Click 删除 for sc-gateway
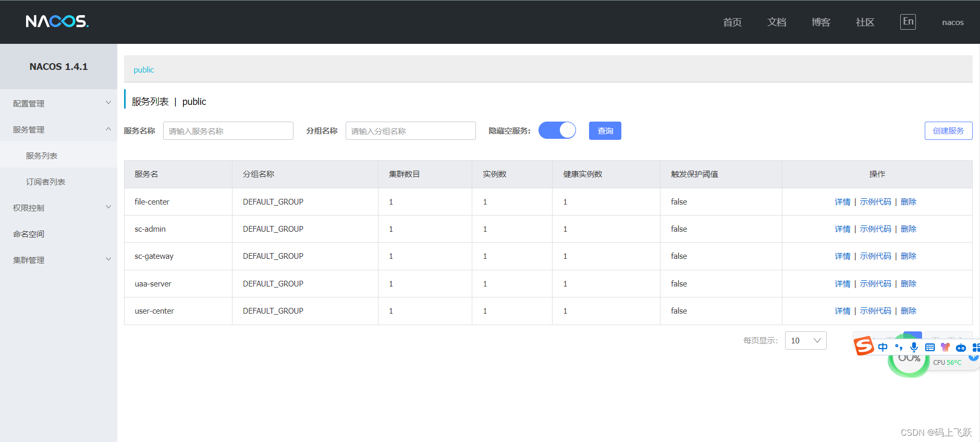 [x=909, y=256]
